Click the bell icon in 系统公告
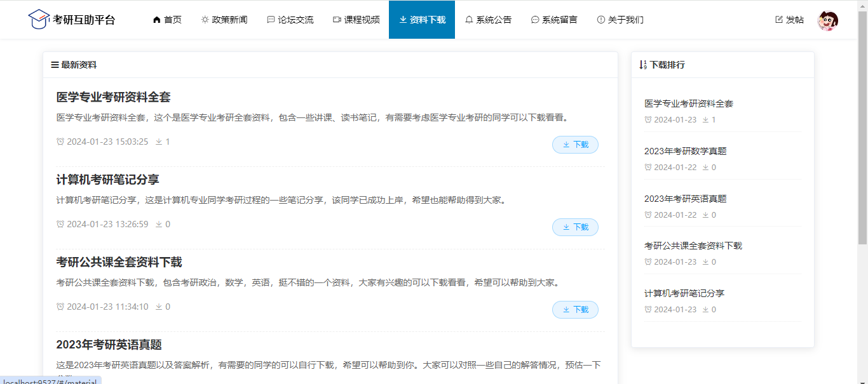The height and width of the screenshot is (384, 868). [469, 20]
